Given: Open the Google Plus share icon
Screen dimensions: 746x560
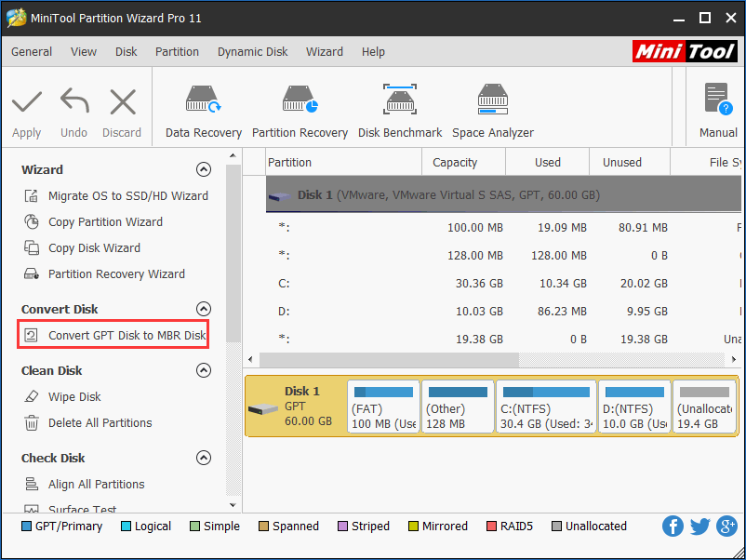Looking at the screenshot, I should (726, 527).
